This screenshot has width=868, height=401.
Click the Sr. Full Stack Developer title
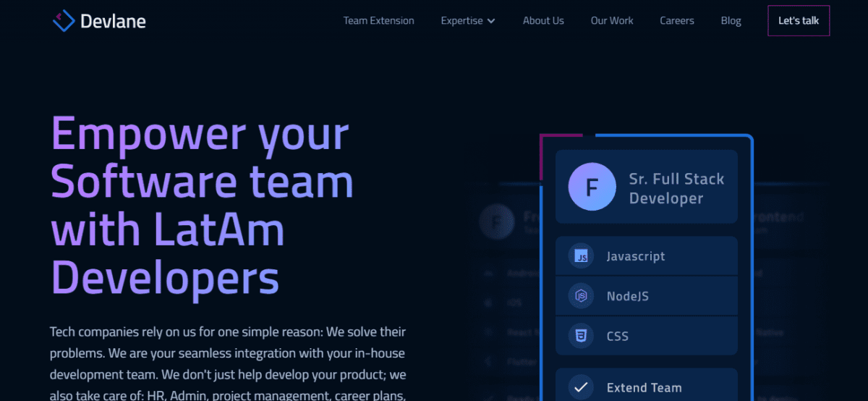point(676,188)
